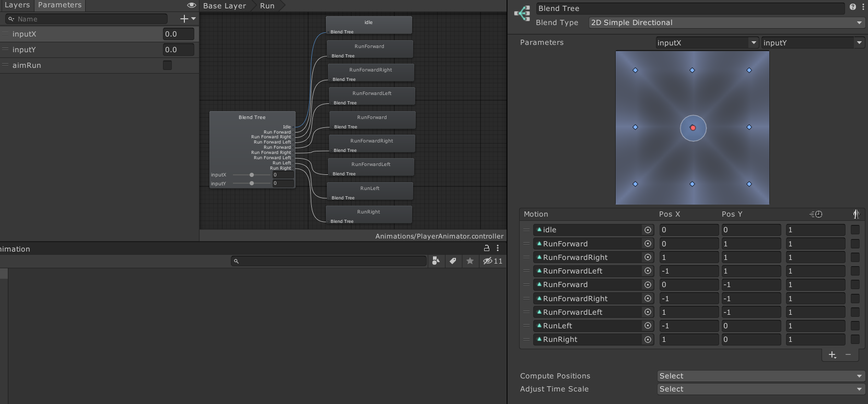Edit the inputY parameter value field
The image size is (868, 404).
coord(178,50)
